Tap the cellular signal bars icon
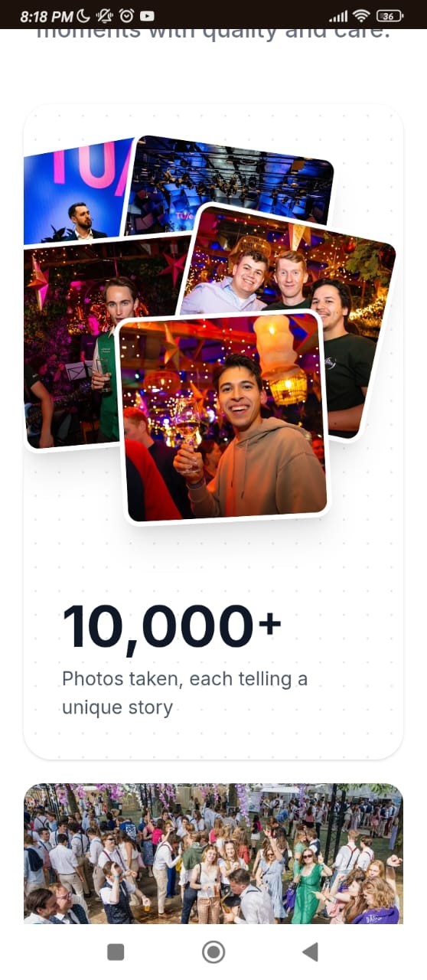This screenshot has height=980, width=427. (337, 16)
